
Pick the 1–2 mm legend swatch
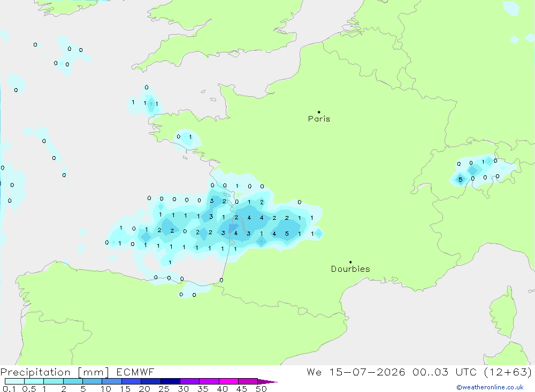click(53, 381)
